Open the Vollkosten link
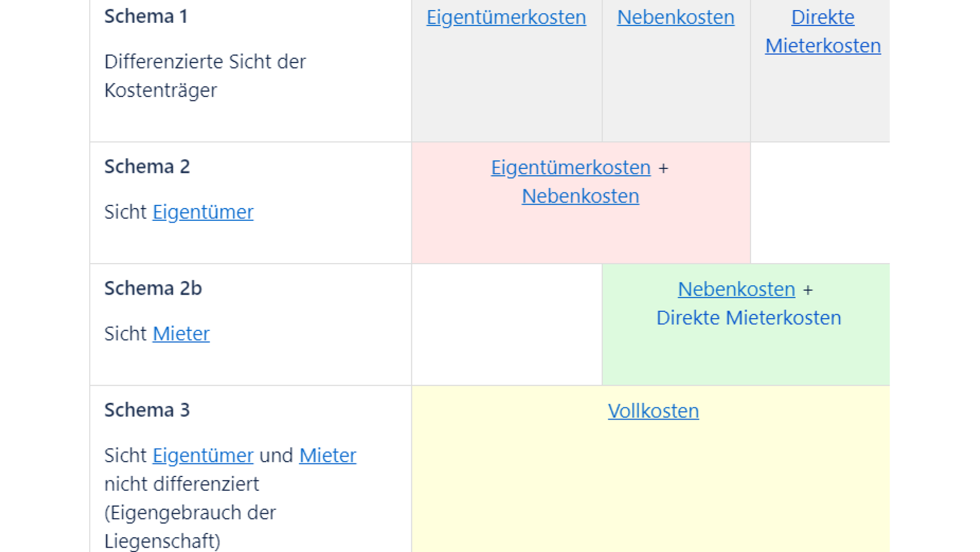 click(653, 412)
